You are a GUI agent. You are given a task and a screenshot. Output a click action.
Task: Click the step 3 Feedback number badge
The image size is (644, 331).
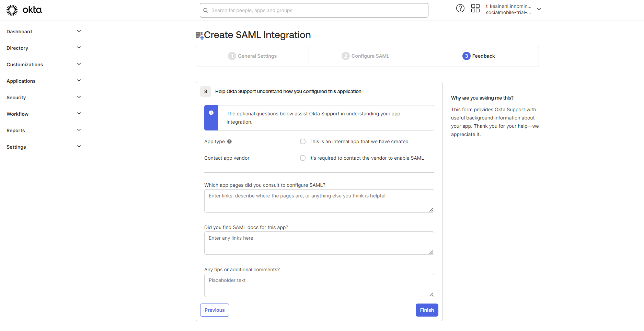[466, 56]
